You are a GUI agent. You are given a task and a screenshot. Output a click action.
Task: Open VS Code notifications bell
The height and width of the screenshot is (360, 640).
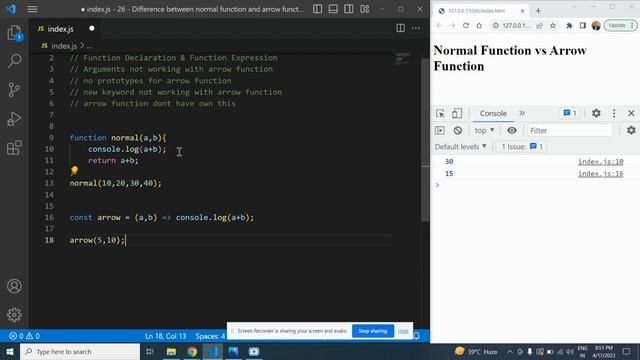(417, 336)
